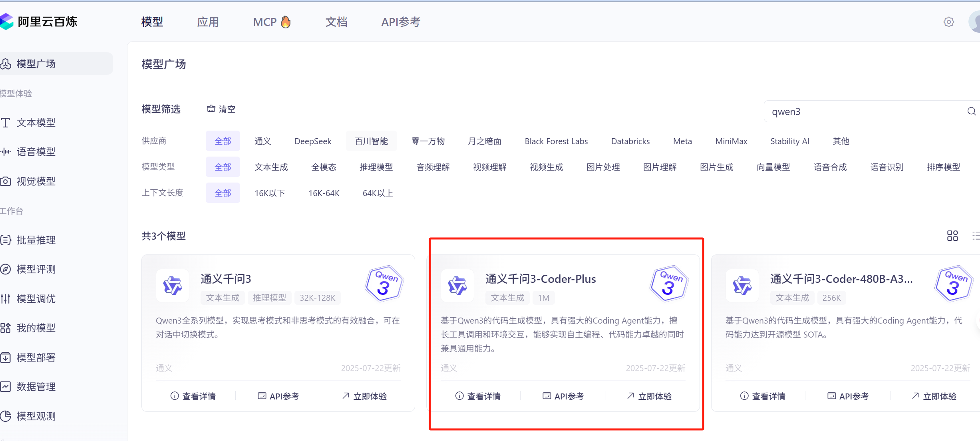Click the search magnifier icon
The width and height of the screenshot is (980, 441).
[971, 111]
